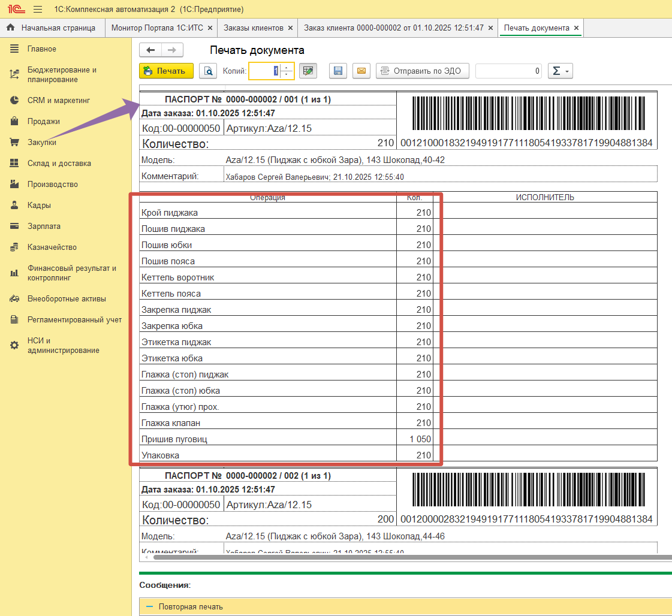This screenshot has width=672, height=616.
Task: Open the Закупки section with cart icon
Action: point(42,143)
